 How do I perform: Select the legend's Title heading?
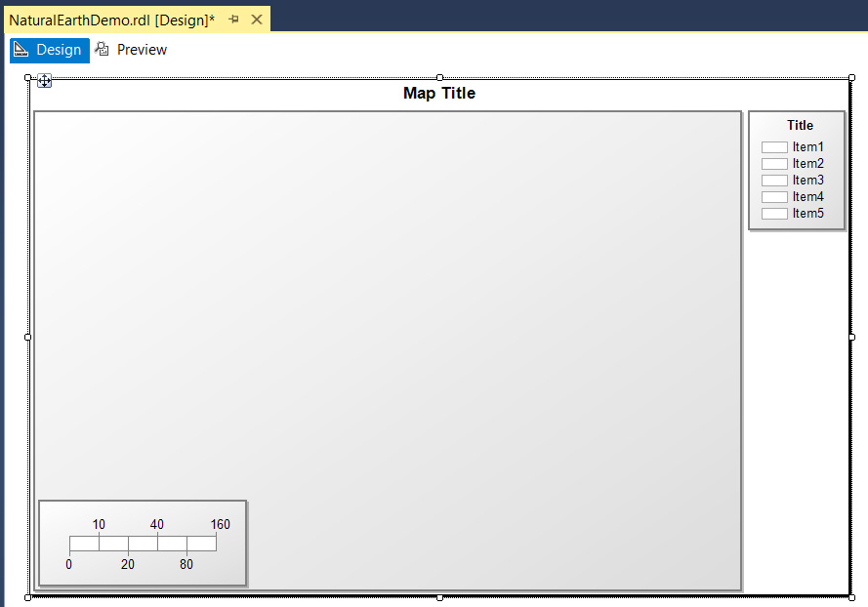coord(800,125)
